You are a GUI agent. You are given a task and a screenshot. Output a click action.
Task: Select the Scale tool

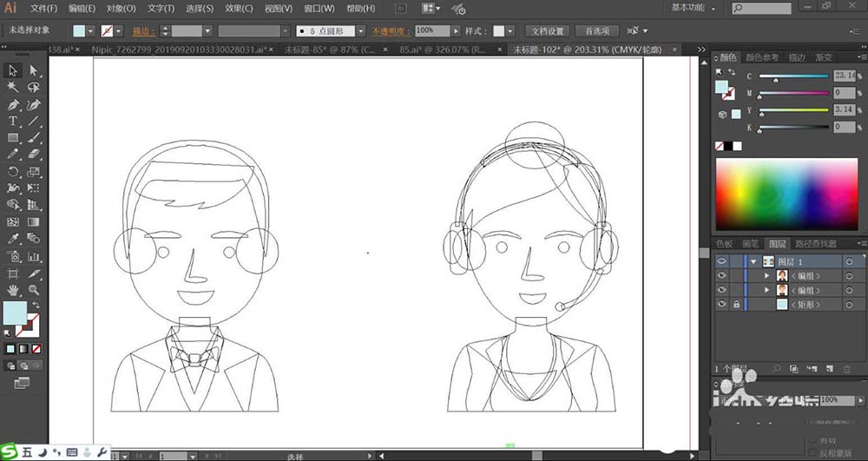pyautogui.click(x=34, y=172)
